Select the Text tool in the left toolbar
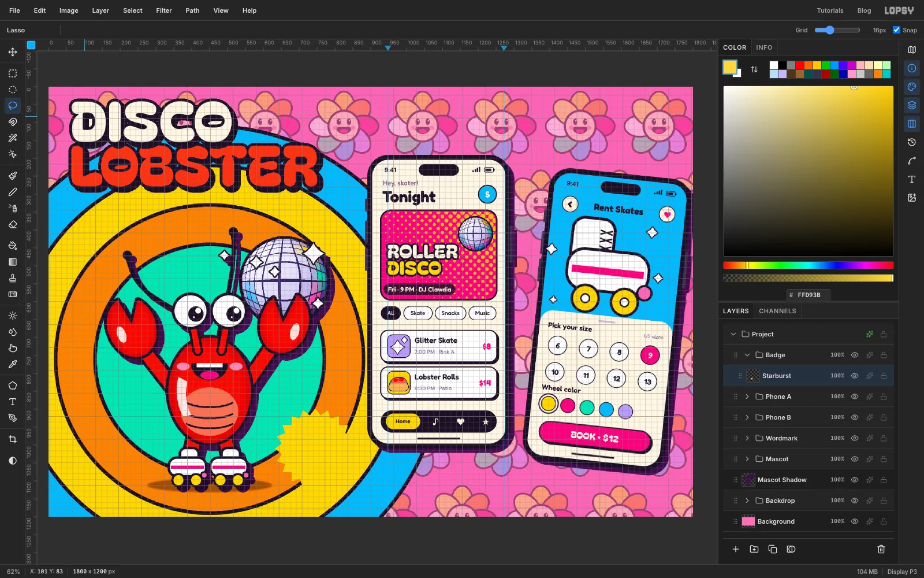This screenshot has width=924, height=578. pos(13,402)
